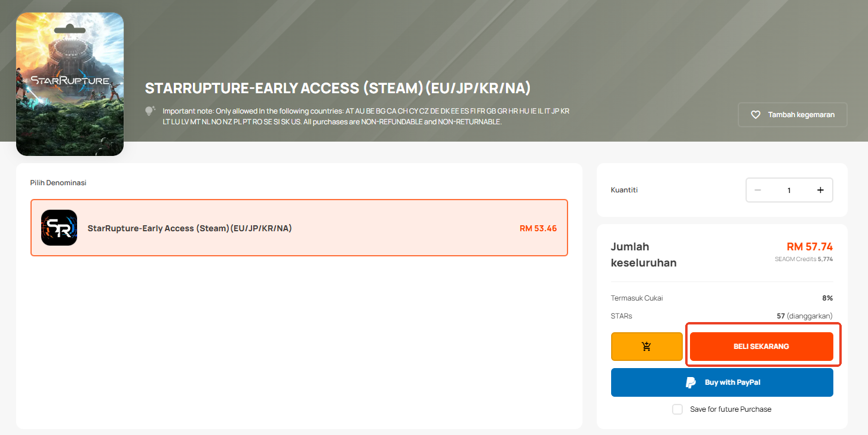Click the SEAGM Credits 5,774 text
The image size is (868, 435).
click(x=803, y=259)
